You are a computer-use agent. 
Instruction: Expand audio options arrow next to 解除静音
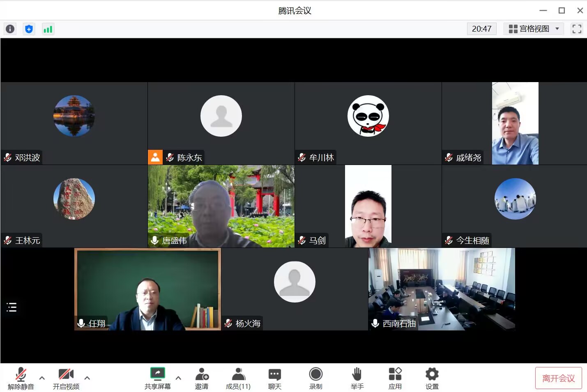point(42,378)
